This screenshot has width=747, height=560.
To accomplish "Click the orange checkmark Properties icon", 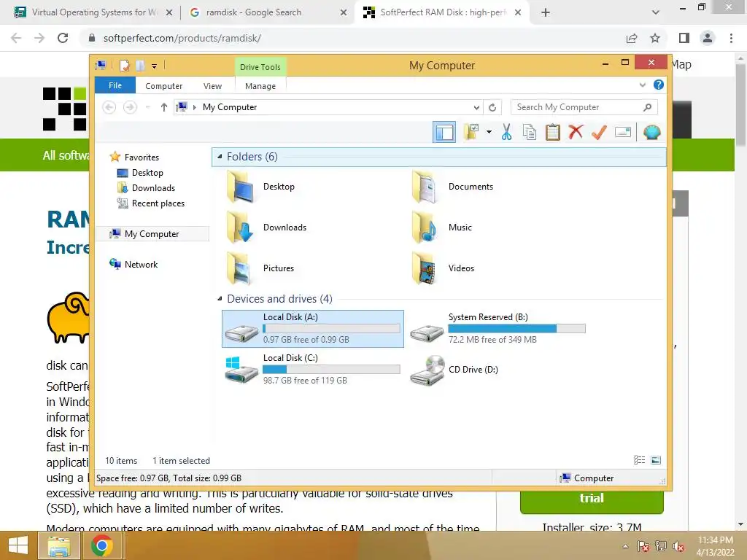I will 599,132.
